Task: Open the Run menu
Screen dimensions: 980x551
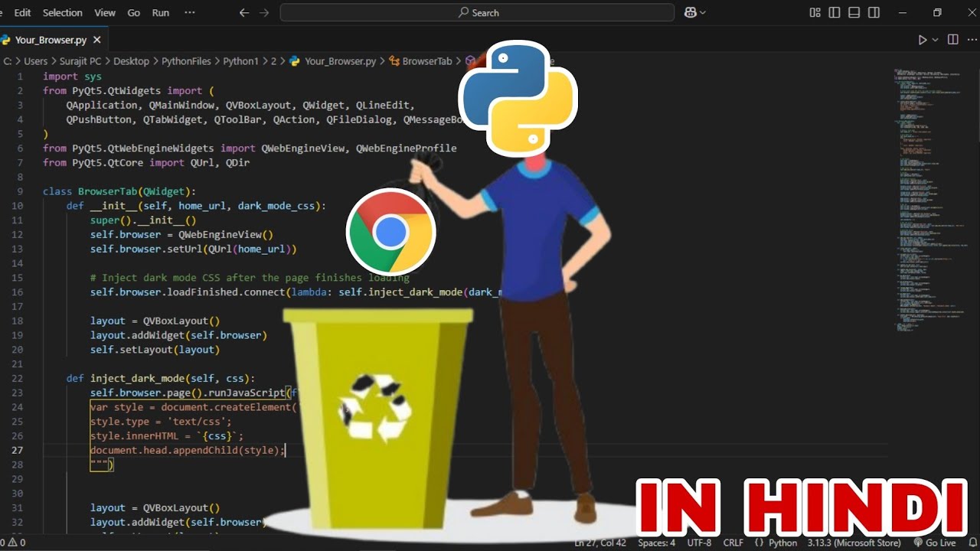Action: [x=161, y=13]
